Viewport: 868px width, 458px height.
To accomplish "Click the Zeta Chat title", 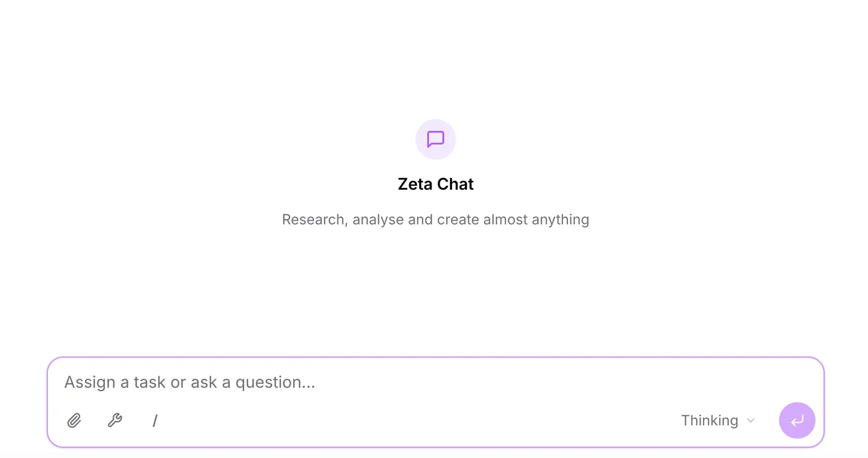I will [435, 183].
